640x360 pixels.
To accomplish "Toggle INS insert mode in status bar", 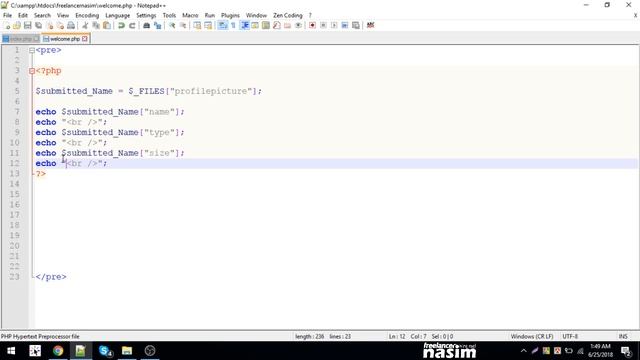I will [x=623, y=336].
